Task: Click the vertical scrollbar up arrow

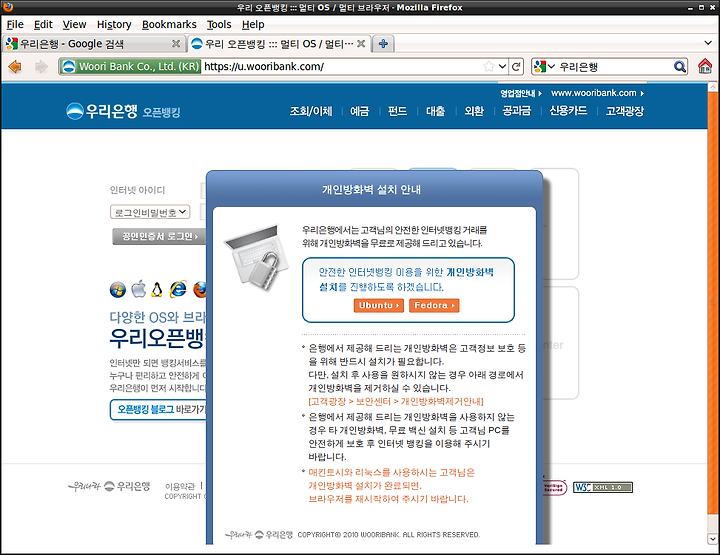Action: (713, 86)
